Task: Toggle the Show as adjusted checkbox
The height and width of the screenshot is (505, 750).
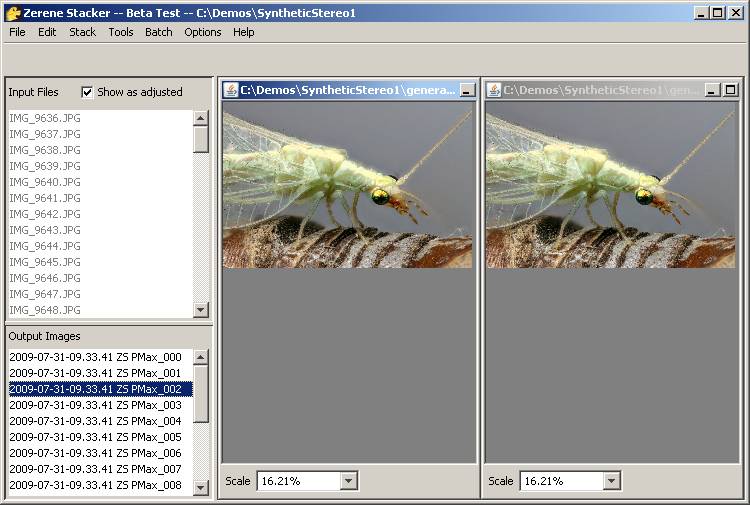Action: click(87, 92)
